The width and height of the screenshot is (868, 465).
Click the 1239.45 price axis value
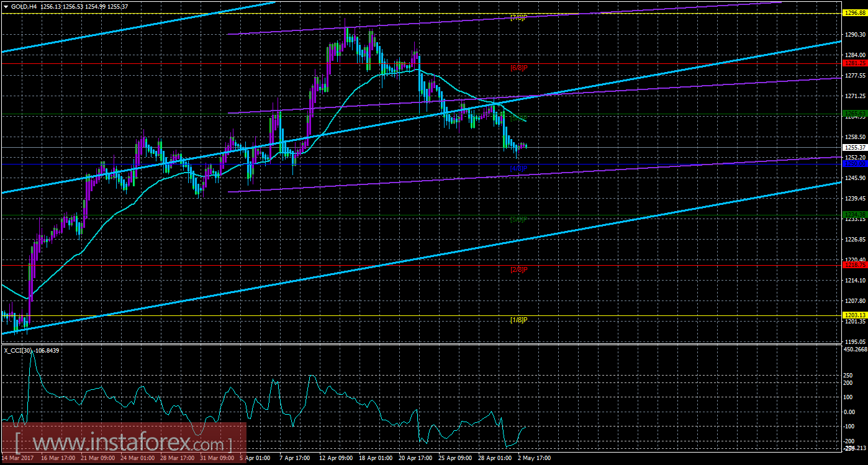[x=855, y=199]
